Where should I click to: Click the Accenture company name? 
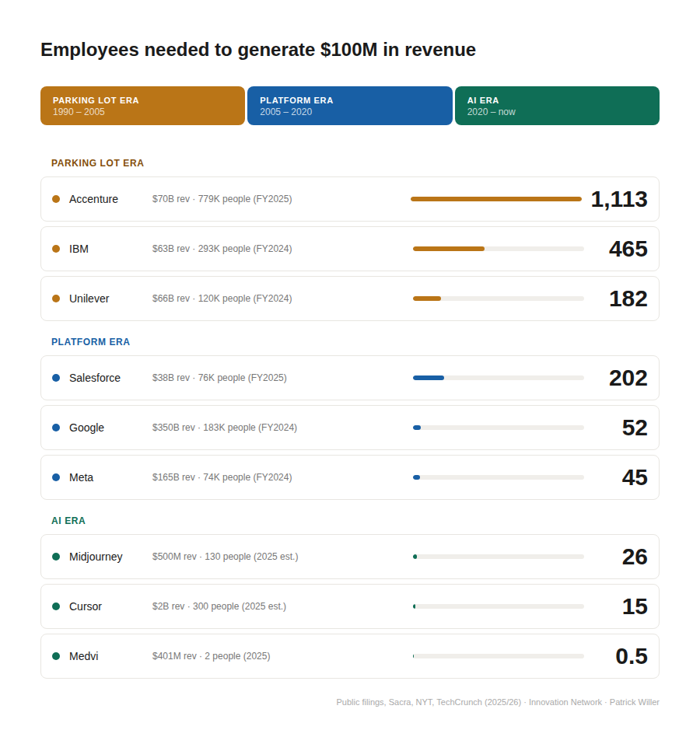point(93,199)
